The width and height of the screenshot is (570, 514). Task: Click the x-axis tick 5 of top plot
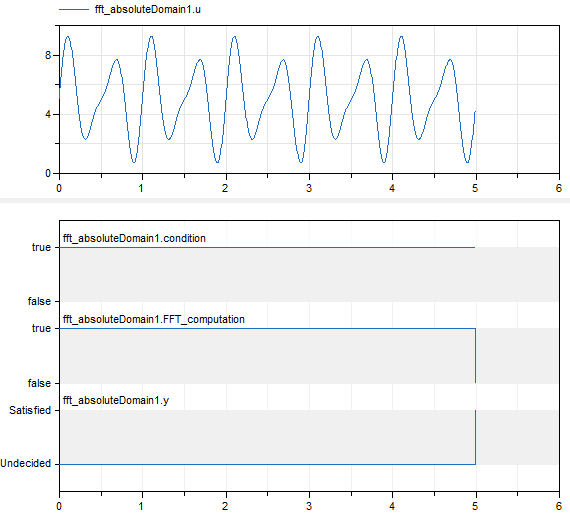pyautogui.click(x=475, y=188)
